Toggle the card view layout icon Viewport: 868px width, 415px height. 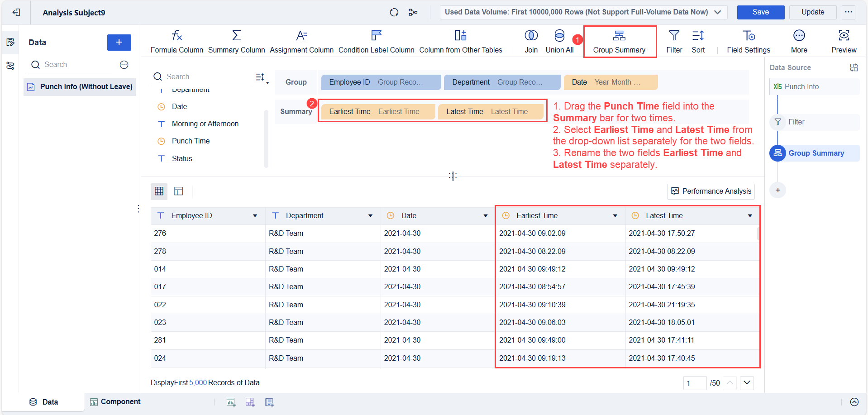178,191
